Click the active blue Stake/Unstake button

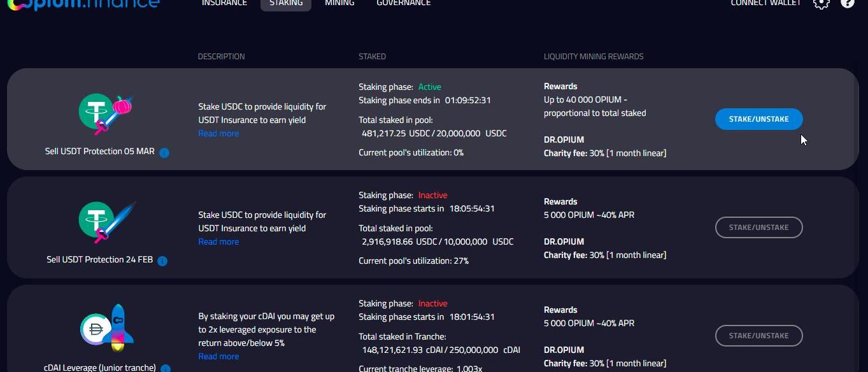coord(758,119)
